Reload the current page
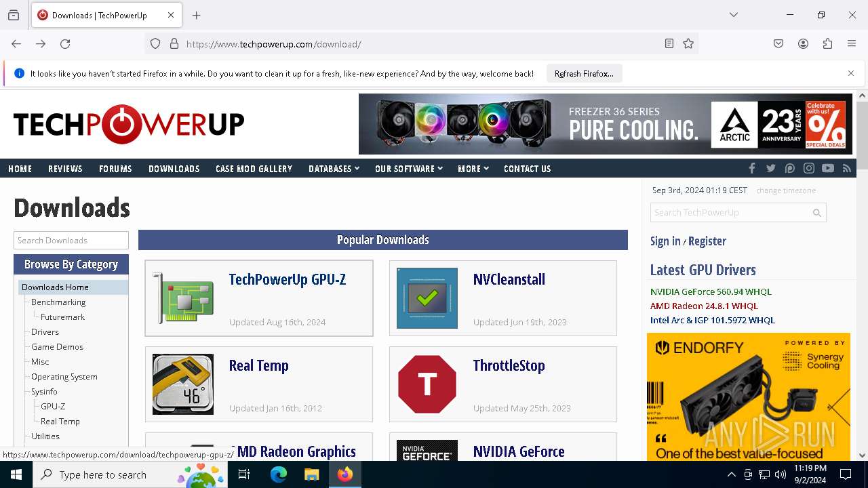 [65, 44]
